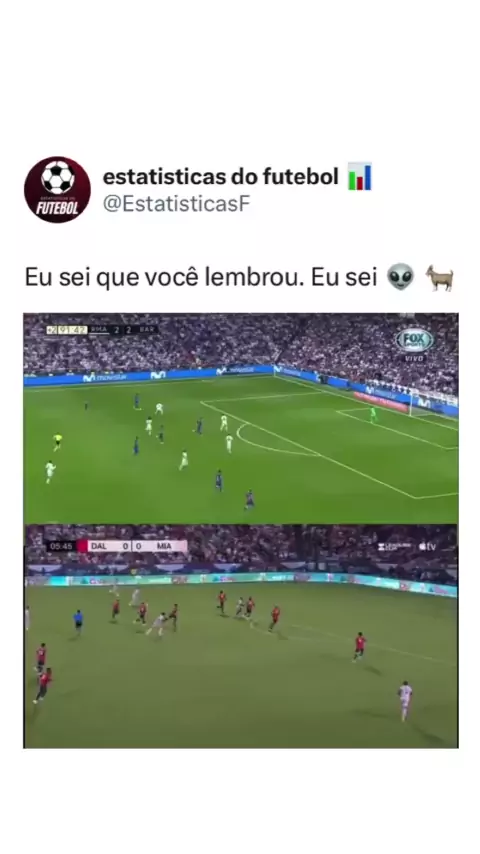
Task: Click the alien emoji in the tweet
Action: (x=400, y=277)
